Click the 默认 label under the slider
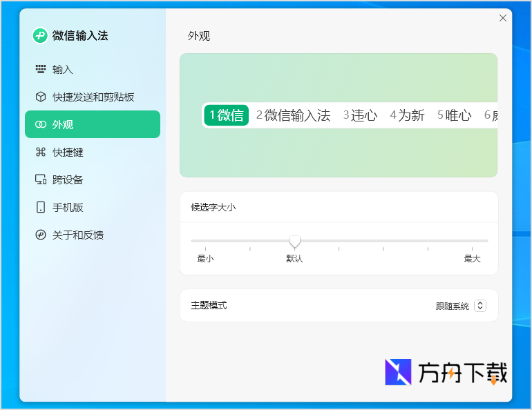The image size is (532, 410). tap(294, 259)
